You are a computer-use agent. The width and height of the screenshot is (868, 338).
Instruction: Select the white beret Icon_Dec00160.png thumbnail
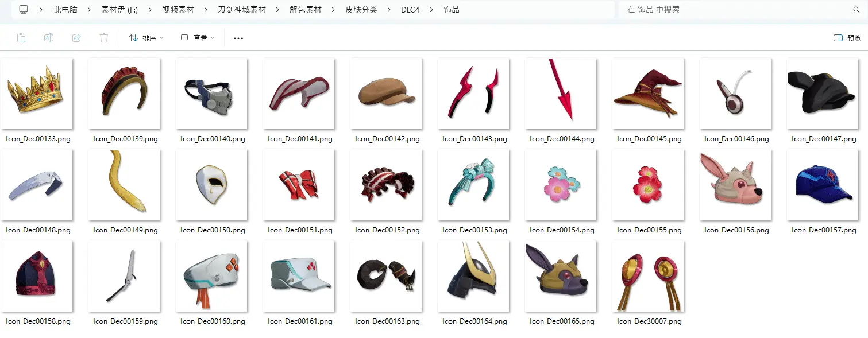211,276
